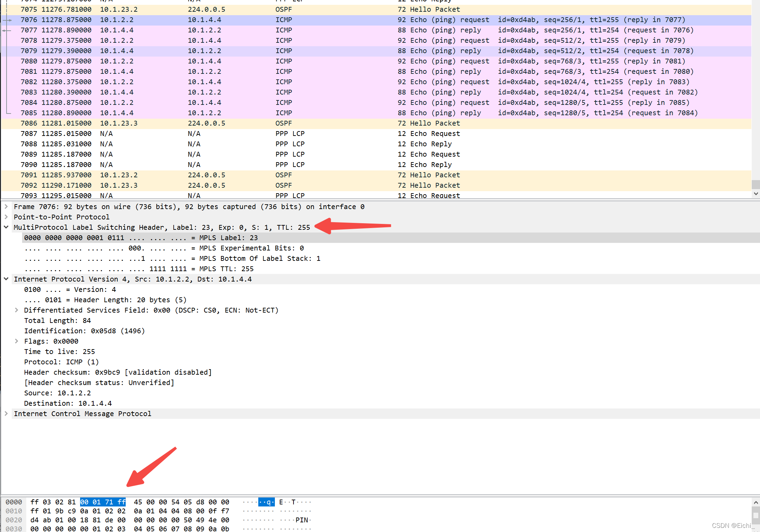Select the Source: 10.1.2.2 field

point(391,393)
